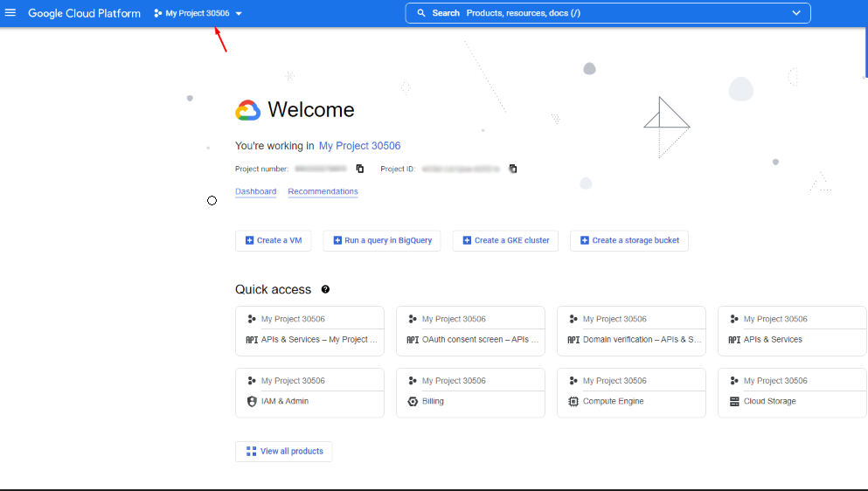Open the hamburger navigation menu
868x491 pixels.
(10, 13)
